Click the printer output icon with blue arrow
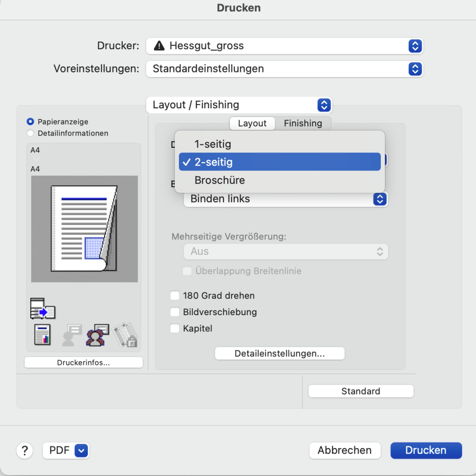 pyautogui.click(x=42, y=308)
